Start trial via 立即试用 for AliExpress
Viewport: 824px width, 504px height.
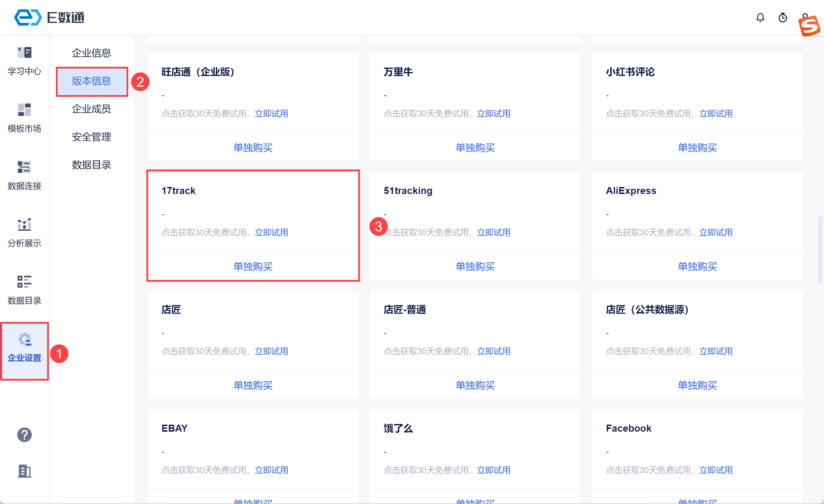click(716, 232)
